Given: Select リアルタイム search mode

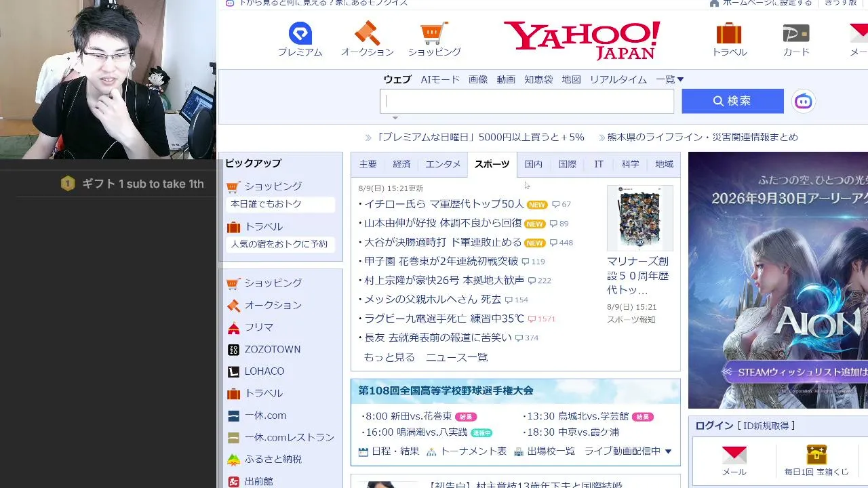Looking at the screenshot, I should [x=618, y=79].
